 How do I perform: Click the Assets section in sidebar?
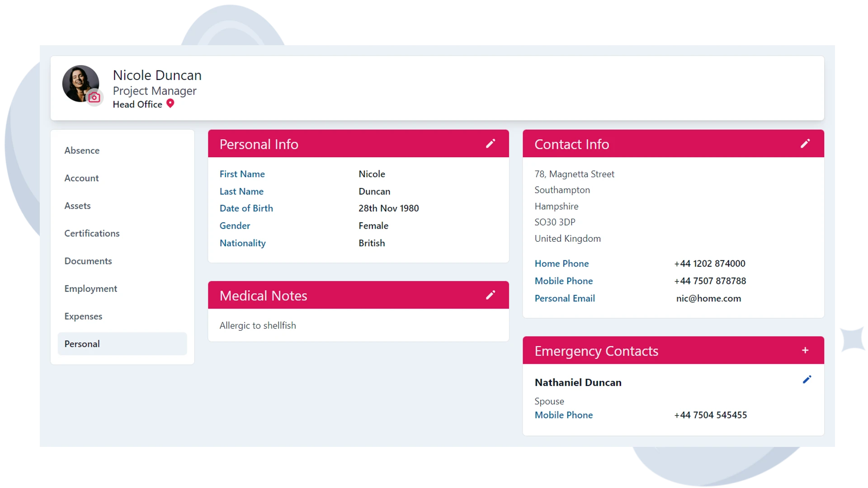click(77, 205)
